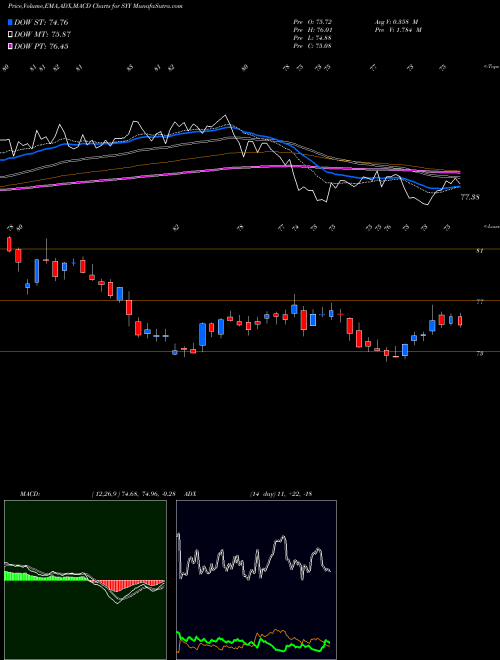The width and height of the screenshot is (500, 660).
Task: Click the ADX (14 day) values text
Action: (280, 494)
